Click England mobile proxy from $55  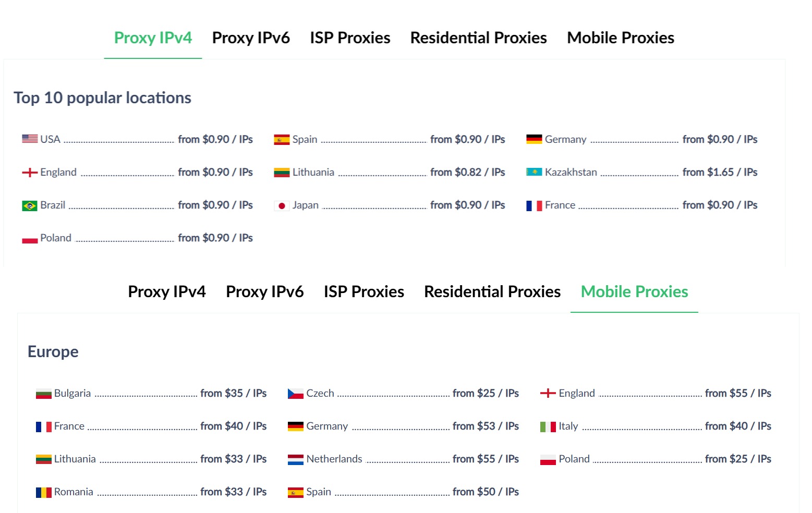click(656, 393)
